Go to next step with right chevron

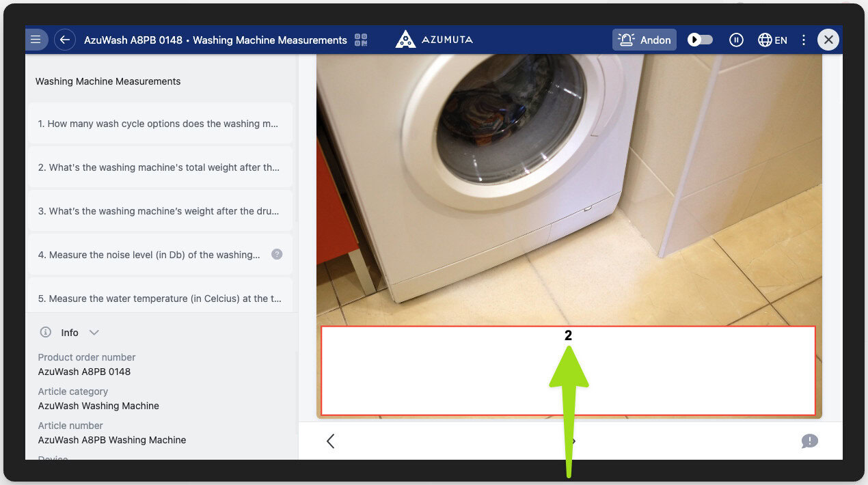(571, 441)
